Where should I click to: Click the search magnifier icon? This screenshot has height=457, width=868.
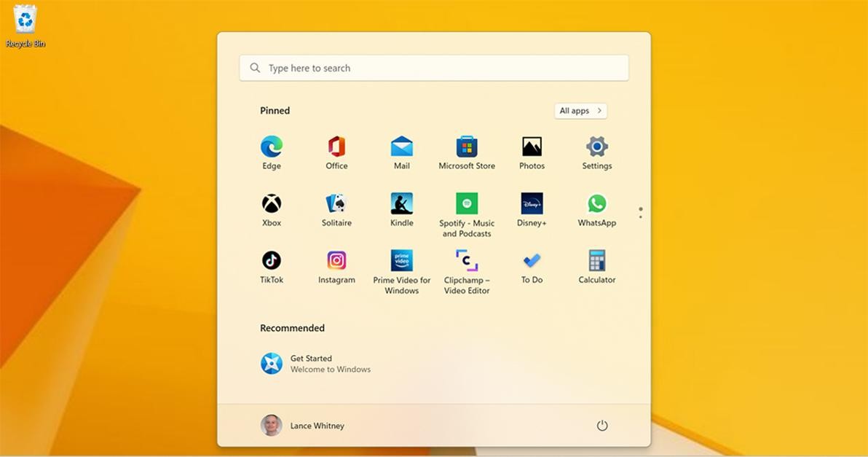coord(255,68)
